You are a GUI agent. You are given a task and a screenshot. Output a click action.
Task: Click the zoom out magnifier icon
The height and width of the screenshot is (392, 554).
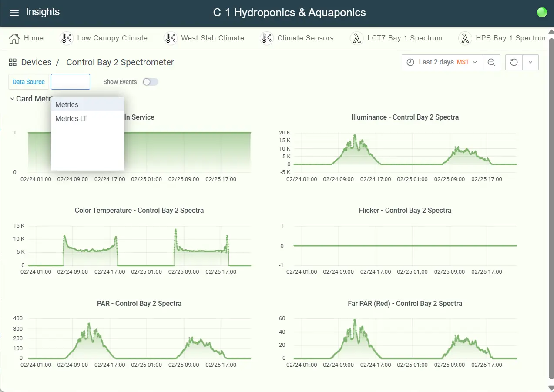[x=491, y=62]
